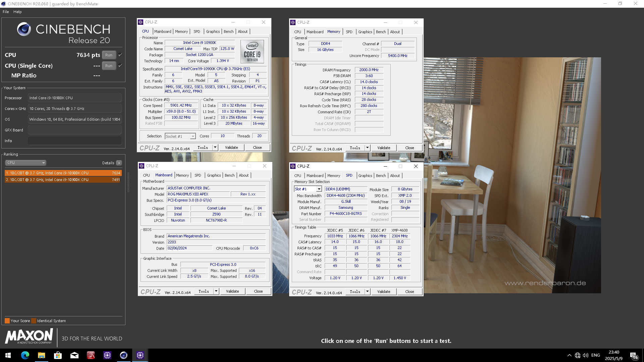Image resolution: width=644 pixels, height=362 pixels.
Task: Open Memory tab in Mainboard CPU-Z window
Action: pyautogui.click(x=182, y=175)
